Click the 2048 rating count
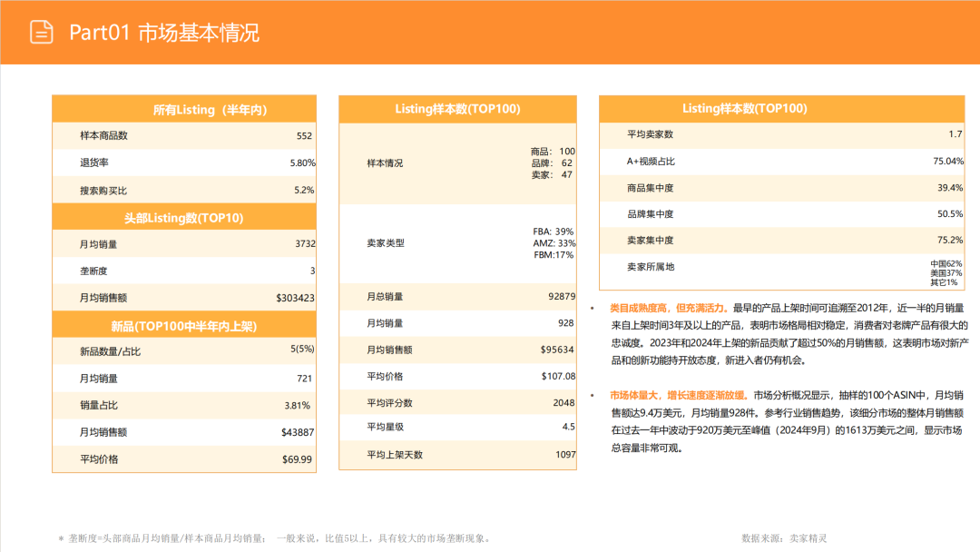980x552 pixels. point(563,403)
